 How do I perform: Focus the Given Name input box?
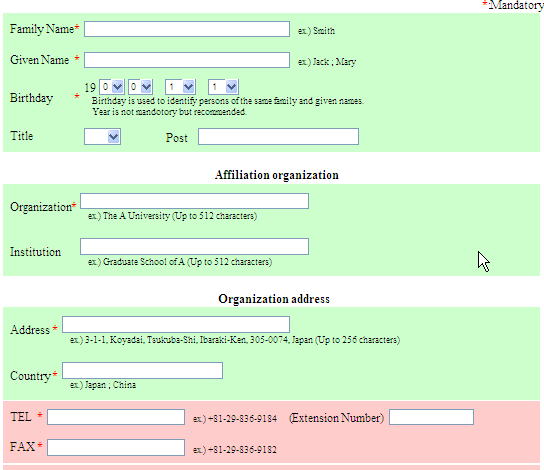(187, 60)
